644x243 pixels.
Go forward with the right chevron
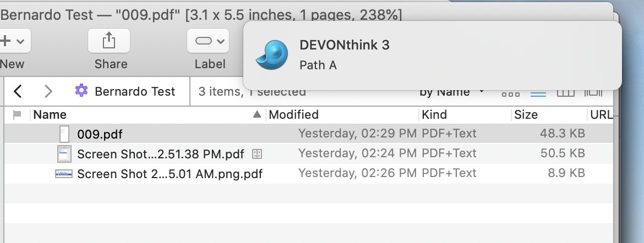[x=48, y=91]
